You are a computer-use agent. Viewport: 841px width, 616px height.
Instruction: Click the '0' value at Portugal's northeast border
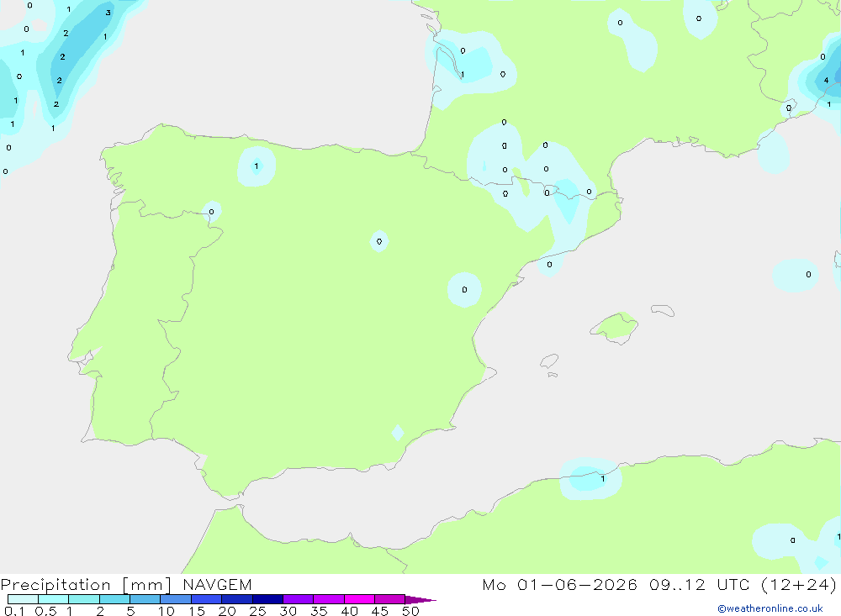point(211,212)
